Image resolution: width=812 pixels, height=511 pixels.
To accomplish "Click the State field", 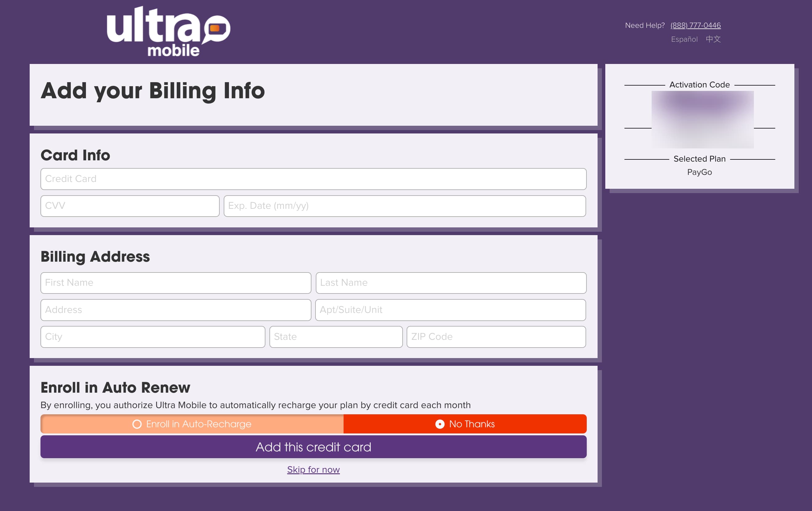I will 336,337.
